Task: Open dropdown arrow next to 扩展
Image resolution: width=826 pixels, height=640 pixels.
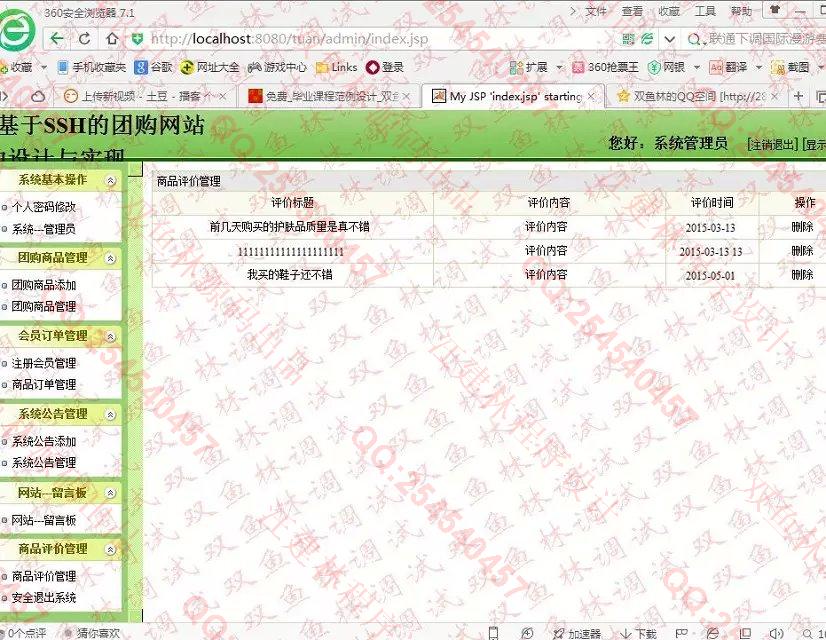Action: tap(559, 67)
